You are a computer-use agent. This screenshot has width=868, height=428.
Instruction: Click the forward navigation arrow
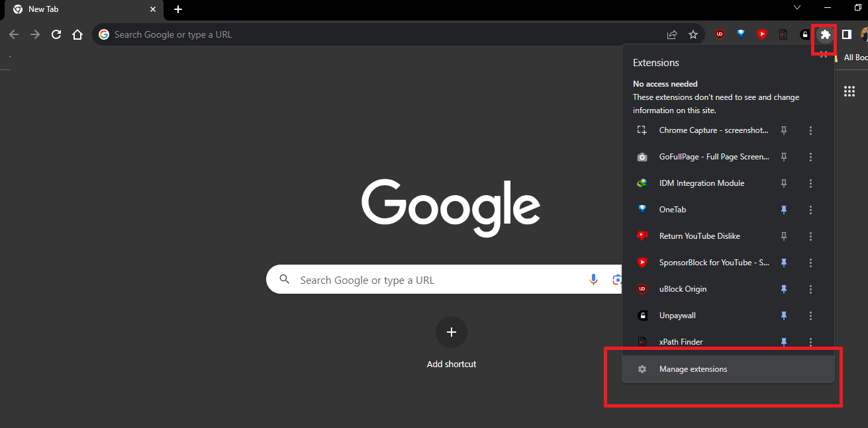click(x=35, y=34)
